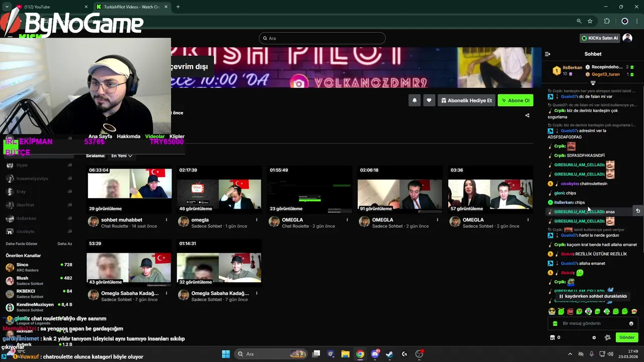Open the Sıralama En Yeni dropdown

[x=122, y=156]
